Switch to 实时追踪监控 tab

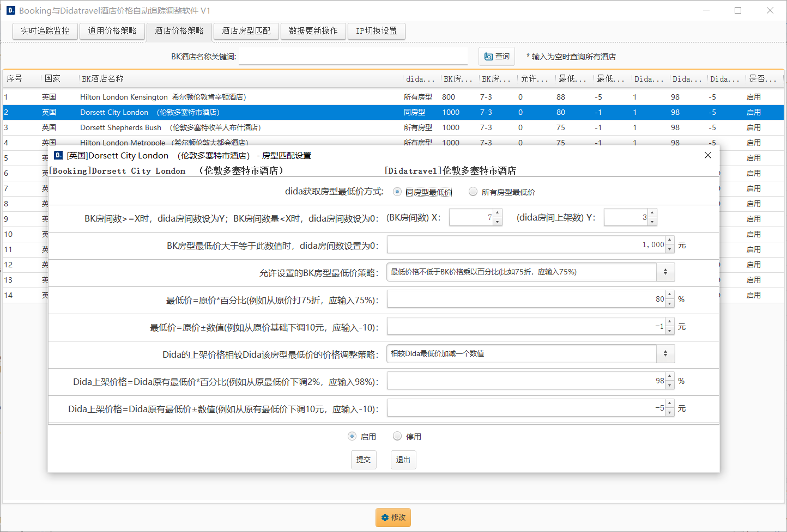[45, 31]
